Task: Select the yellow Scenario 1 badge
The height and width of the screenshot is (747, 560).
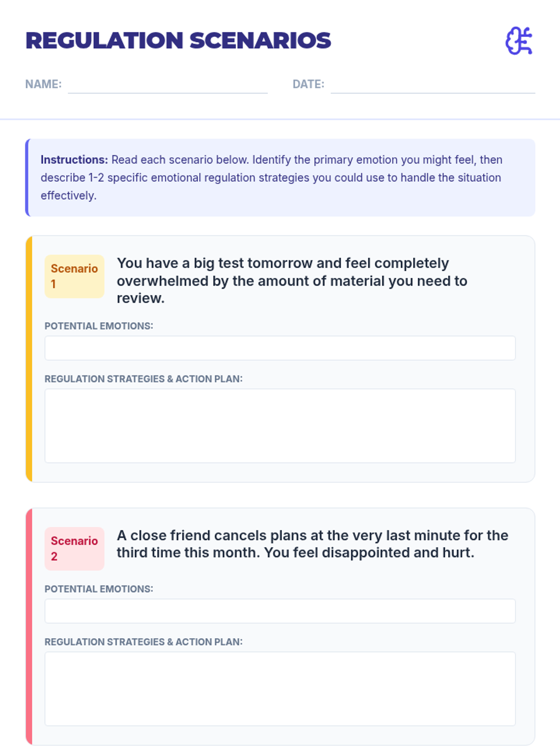Action: pyautogui.click(x=74, y=276)
